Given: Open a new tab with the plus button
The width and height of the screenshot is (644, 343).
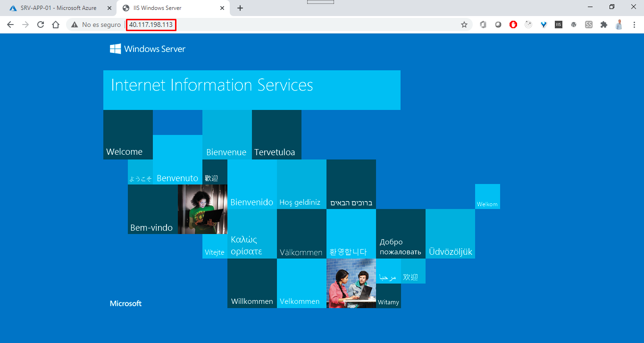Looking at the screenshot, I should pyautogui.click(x=241, y=8).
